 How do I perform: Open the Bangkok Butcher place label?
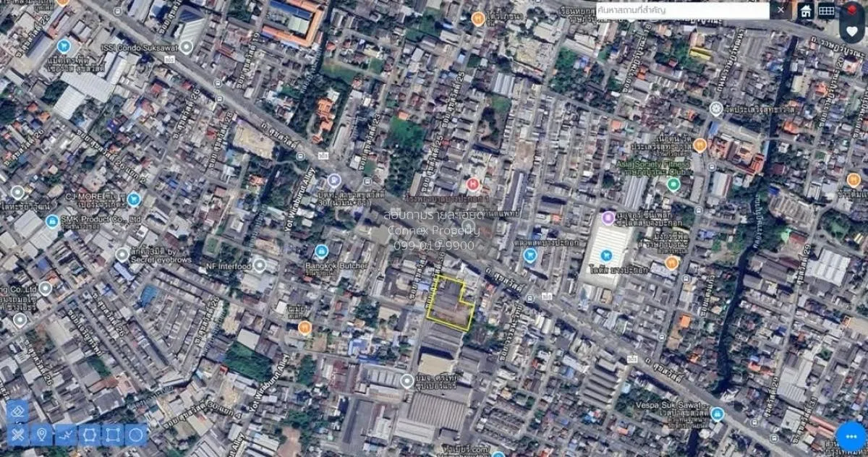pos(337,264)
